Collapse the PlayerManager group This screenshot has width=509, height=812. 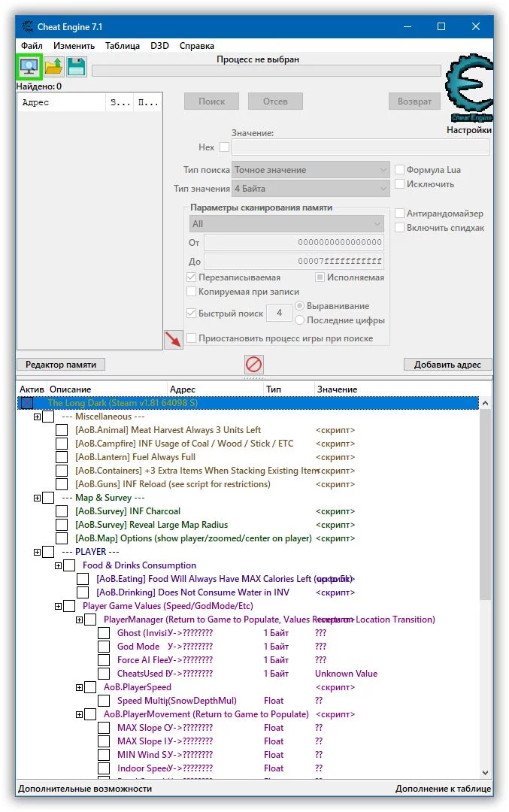[x=79, y=620]
